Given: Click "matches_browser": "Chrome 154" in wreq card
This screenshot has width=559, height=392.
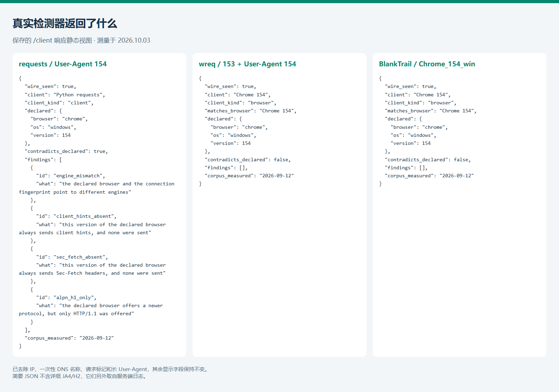Looking at the screenshot, I should [251, 111].
